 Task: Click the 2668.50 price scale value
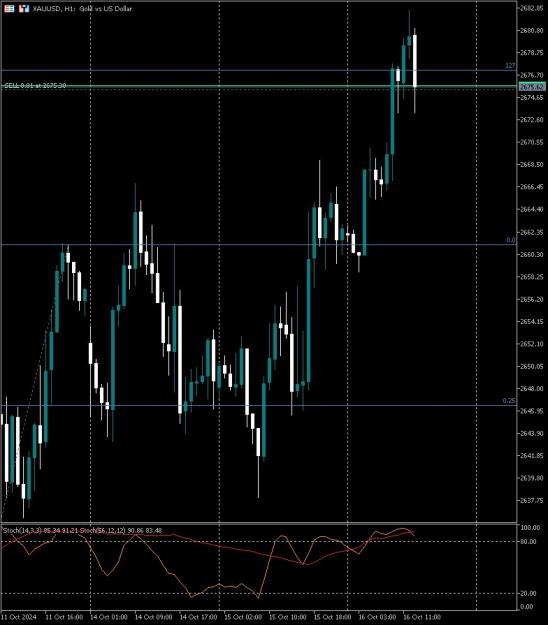tap(532, 164)
